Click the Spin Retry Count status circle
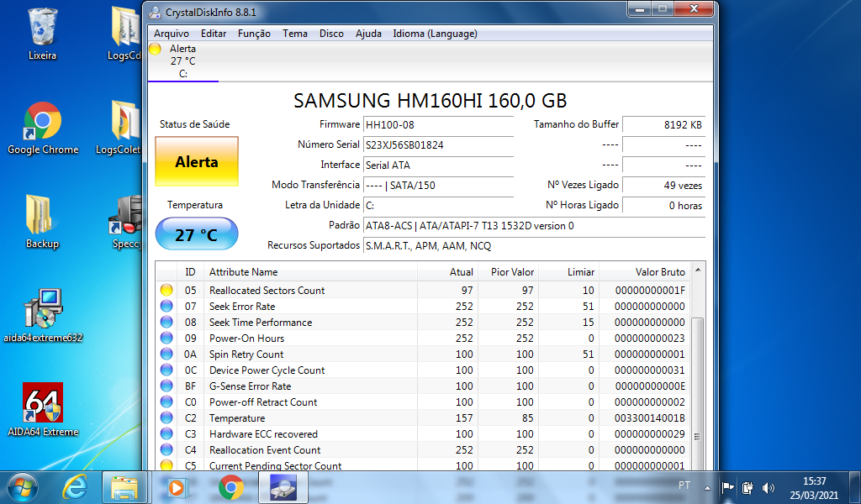Image resolution: width=861 pixels, height=504 pixels. [166, 354]
